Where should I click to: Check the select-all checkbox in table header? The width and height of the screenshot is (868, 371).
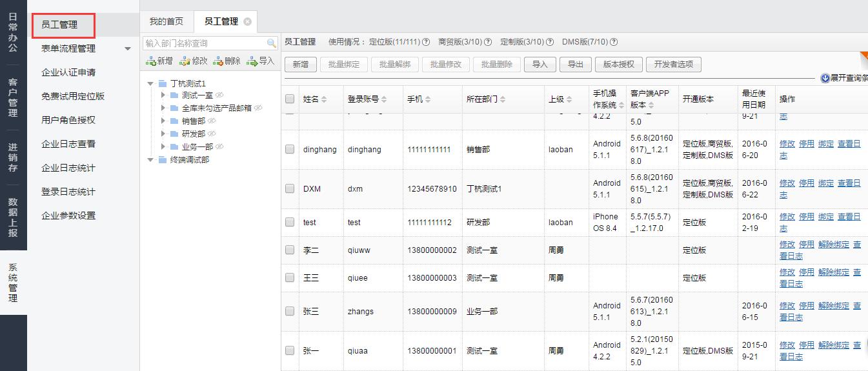click(x=290, y=99)
